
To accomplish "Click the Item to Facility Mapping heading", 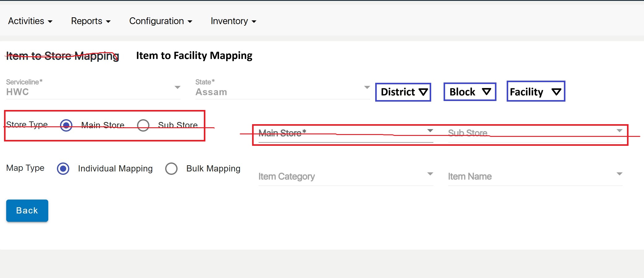I will (x=194, y=56).
